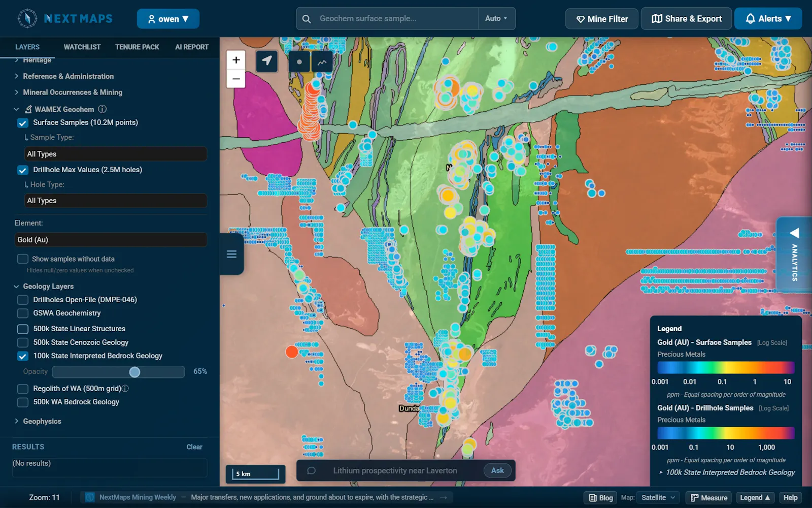This screenshot has width=812, height=508.
Task: Disable 100k State Interpreted Bedrock Geology
Action: click(22, 356)
